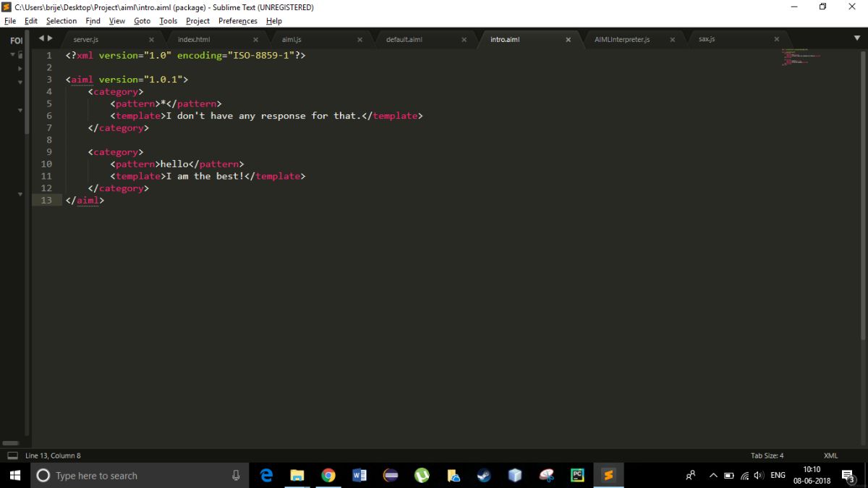This screenshot has height=488, width=868.
Task: Expand the right-pointing collapsed folder in sidebar
Action: (x=20, y=68)
